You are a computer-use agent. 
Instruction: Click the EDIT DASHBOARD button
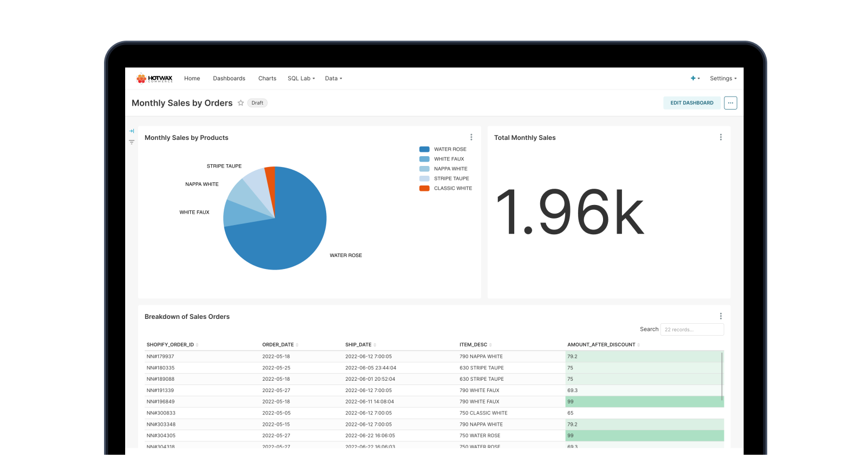coord(692,103)
